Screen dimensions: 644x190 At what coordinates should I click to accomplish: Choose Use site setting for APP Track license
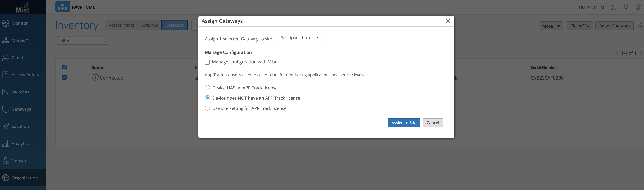(x=207, y=108)
